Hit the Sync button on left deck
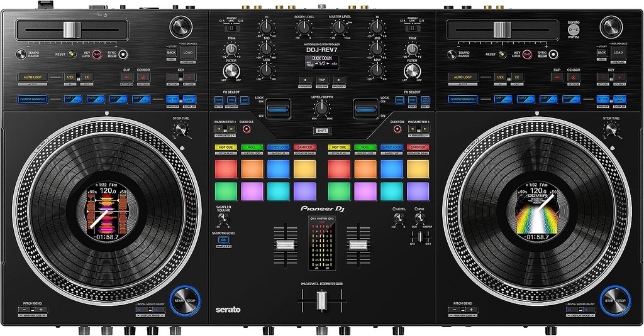The width and height of the screenshot is (644, 336). point(122,54)
